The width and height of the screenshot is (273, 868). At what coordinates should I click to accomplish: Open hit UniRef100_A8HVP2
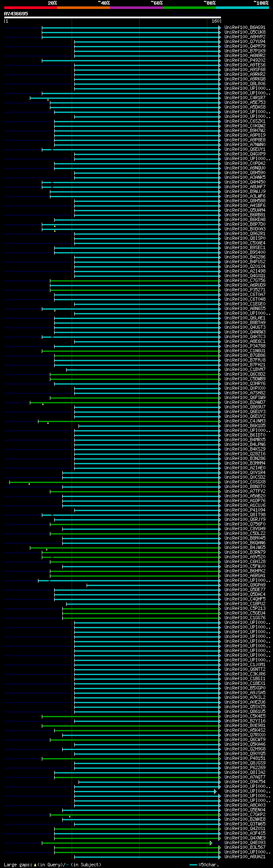point(245,37)
